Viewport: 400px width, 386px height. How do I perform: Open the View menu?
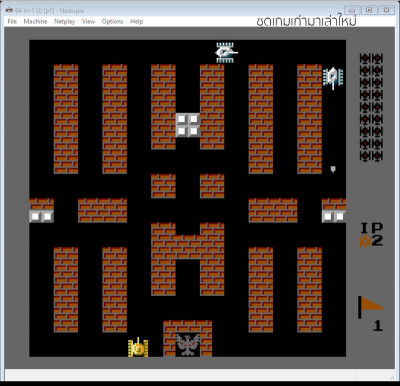coord(88,21)
